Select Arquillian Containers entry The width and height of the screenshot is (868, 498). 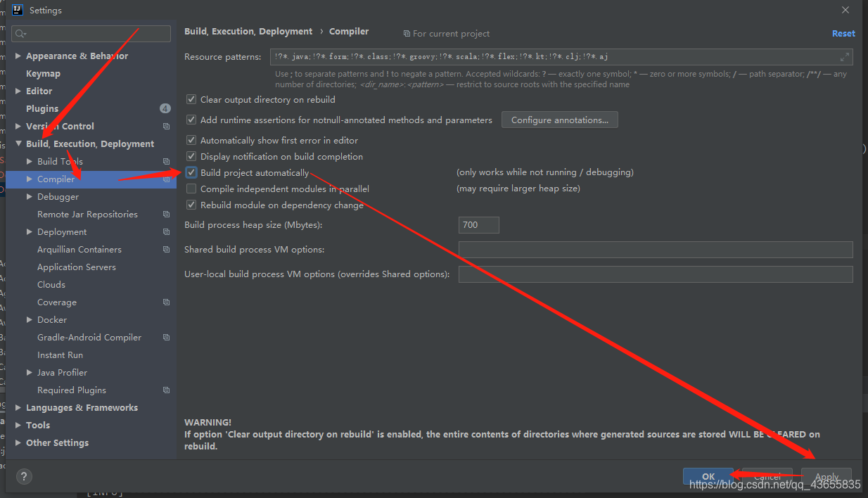click(79, 250)
